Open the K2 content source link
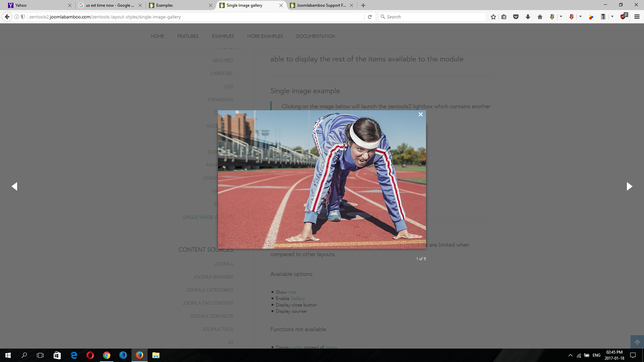 (x=230, y=342)
